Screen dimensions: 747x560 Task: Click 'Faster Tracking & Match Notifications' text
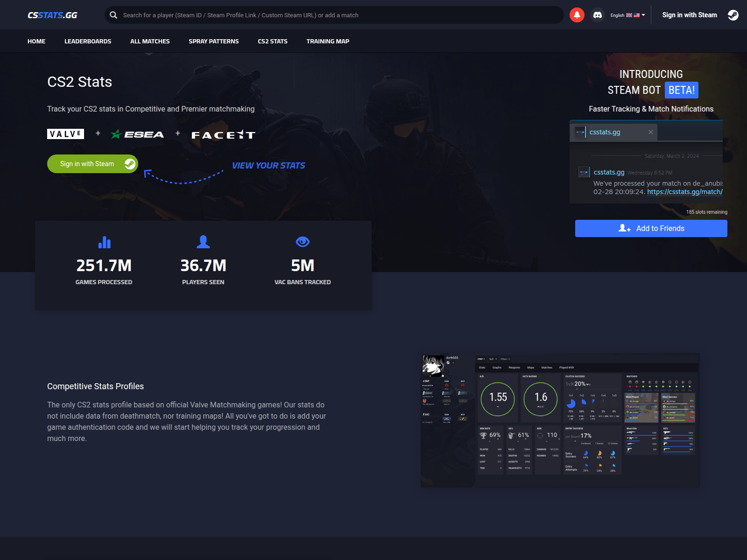pos(651,109)
